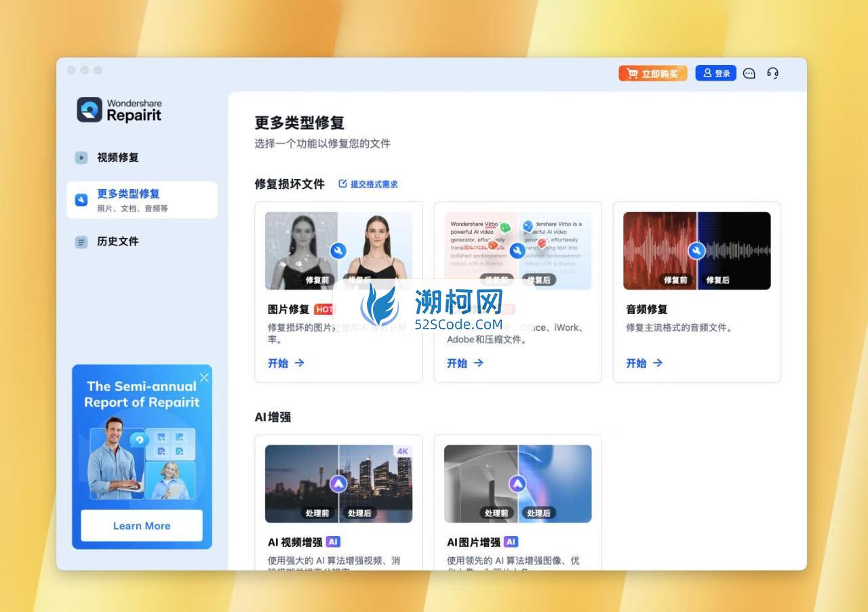
Task: Click the Semi-annual Report banner image
Action: click(x=142, y=457)
